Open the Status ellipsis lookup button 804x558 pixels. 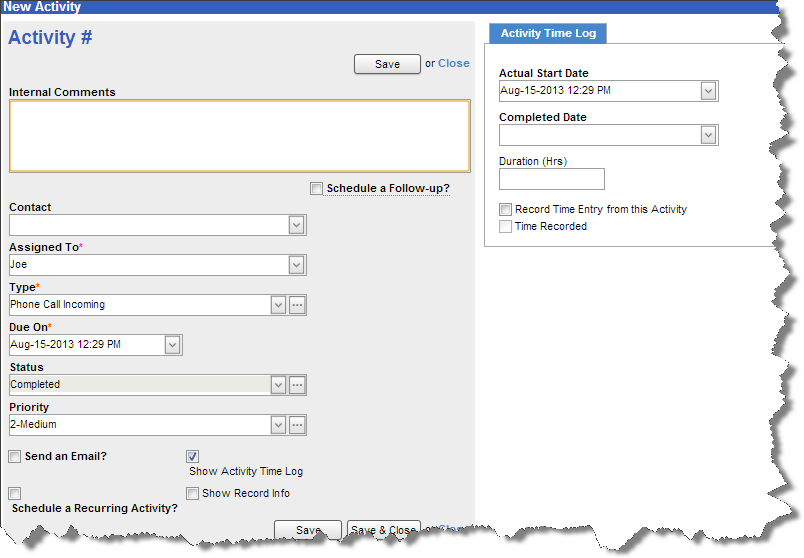point(297,385)
